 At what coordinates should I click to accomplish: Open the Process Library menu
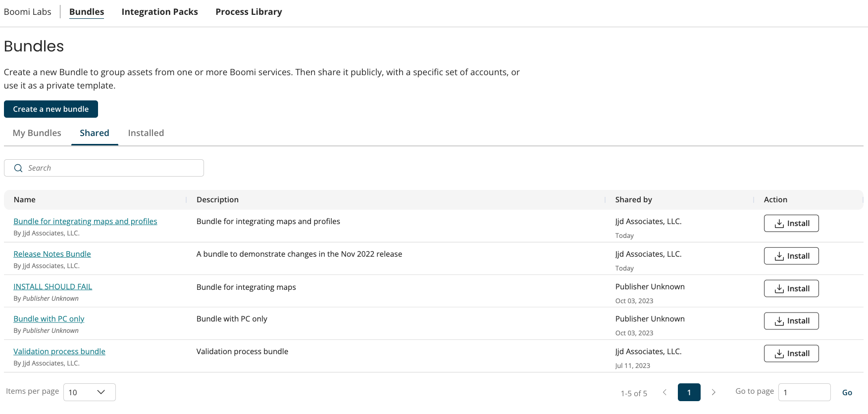pyautogui.click(x=249, y=12)
